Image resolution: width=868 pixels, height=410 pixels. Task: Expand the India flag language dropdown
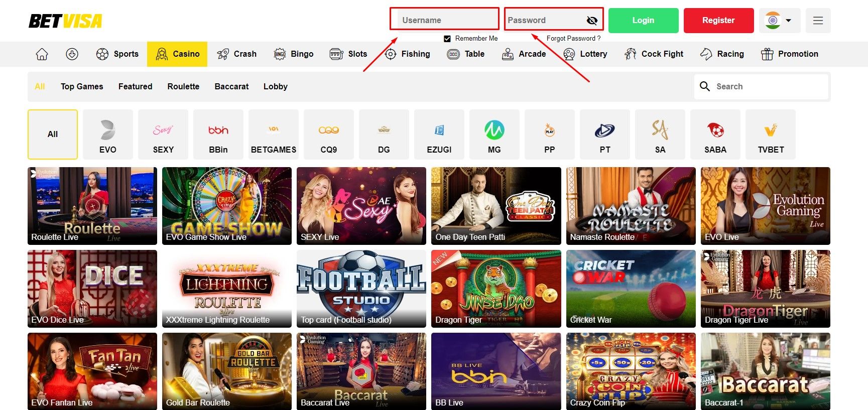(x=779, y=21)
